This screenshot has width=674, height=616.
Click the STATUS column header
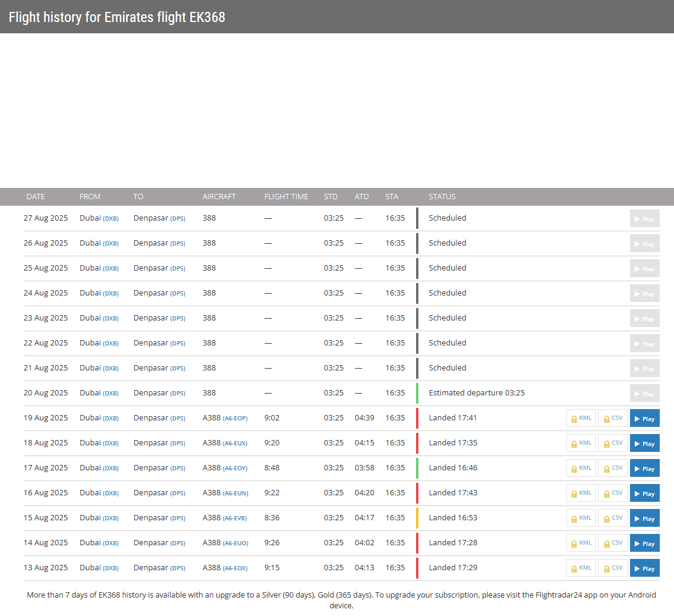(x=442, y=197)
